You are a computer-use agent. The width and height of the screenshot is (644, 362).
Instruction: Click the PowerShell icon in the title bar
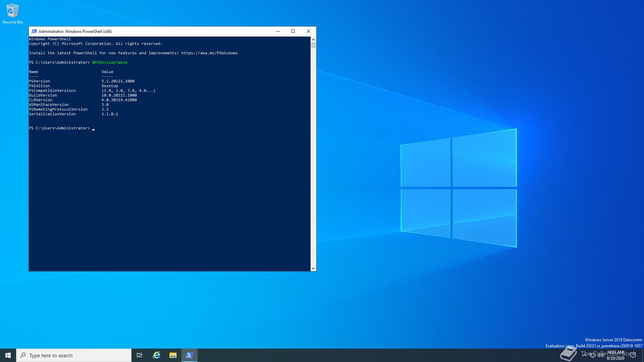tap(34, 31)
